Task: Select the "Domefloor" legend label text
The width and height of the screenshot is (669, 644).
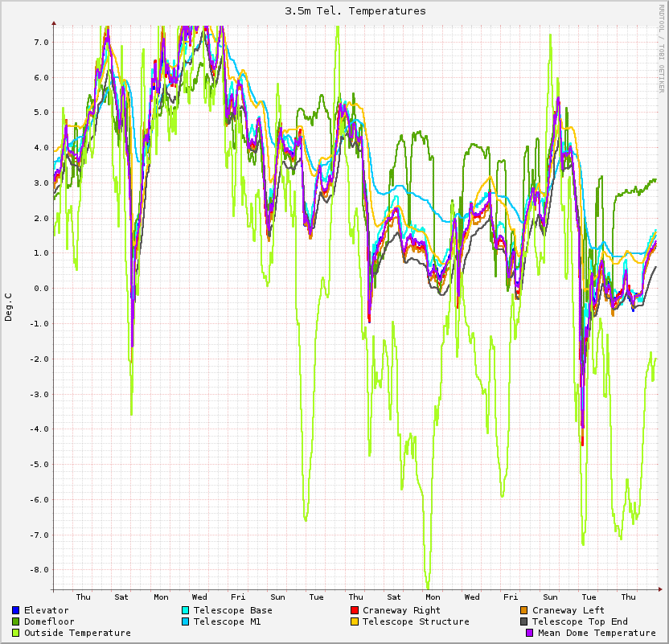Action: click(49, 621)
